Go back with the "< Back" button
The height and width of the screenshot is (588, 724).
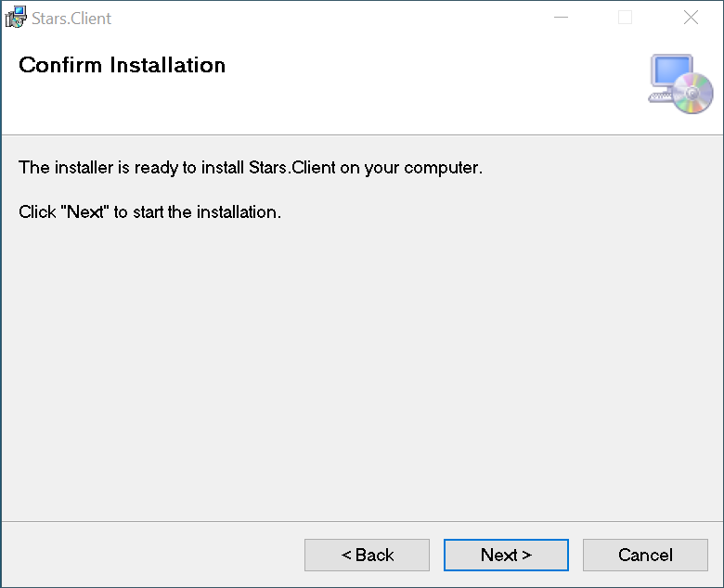[x=367, y=555]
